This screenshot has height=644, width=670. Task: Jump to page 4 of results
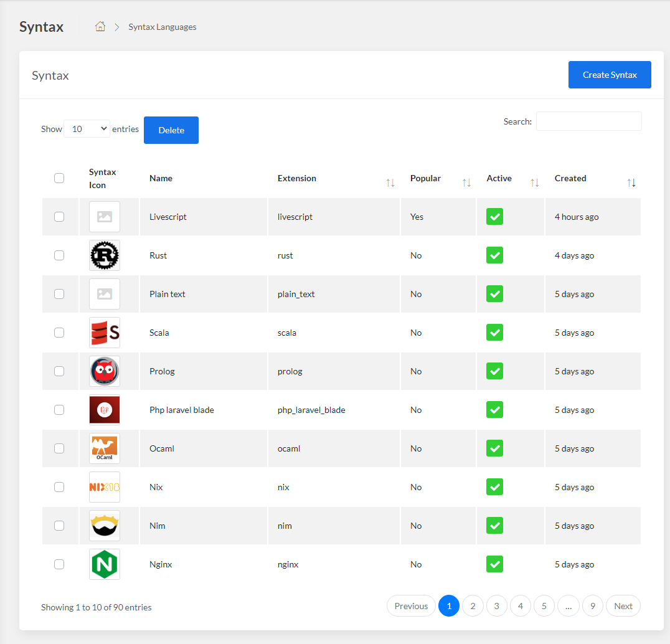pos(521,606)
